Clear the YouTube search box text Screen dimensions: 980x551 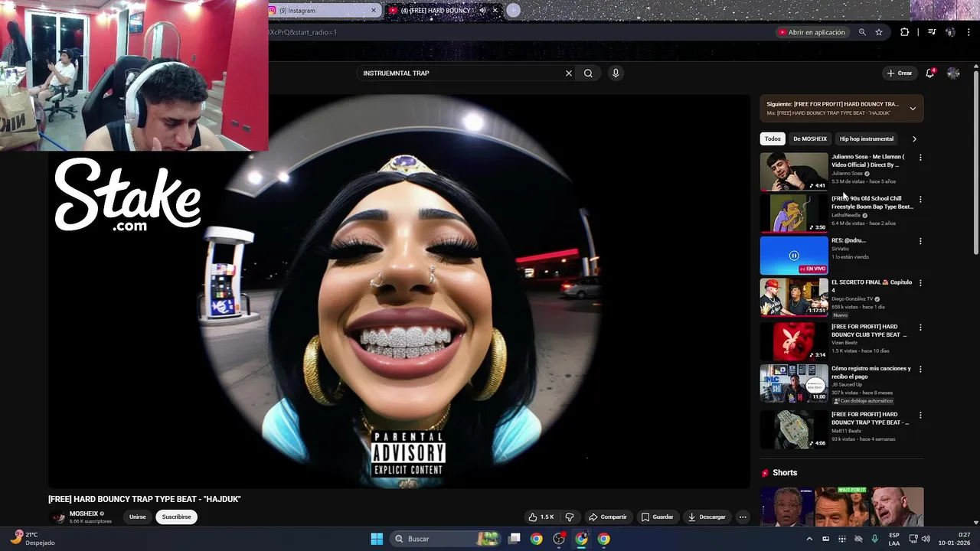(x=569, y=73)
